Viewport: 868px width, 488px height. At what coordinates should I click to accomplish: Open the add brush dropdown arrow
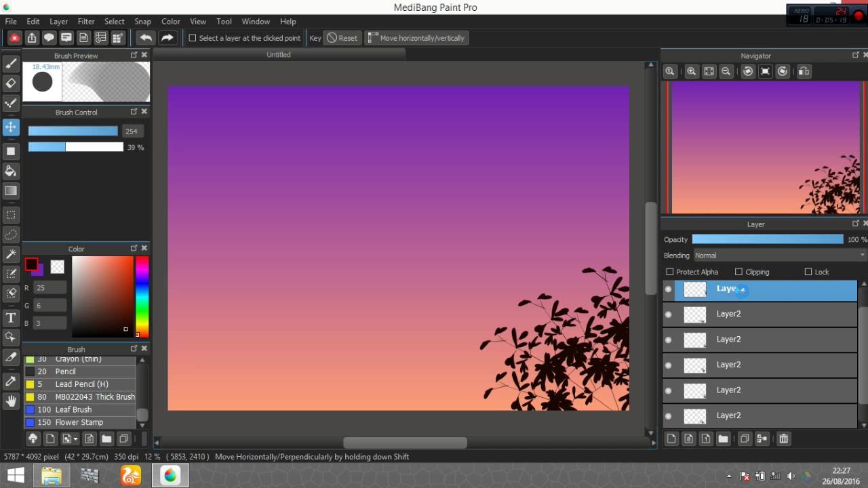pyautogui.click(x=75, y=439)
